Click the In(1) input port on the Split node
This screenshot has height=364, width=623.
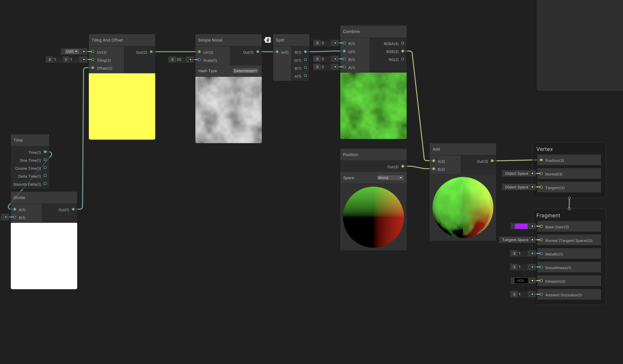(278, 52)
